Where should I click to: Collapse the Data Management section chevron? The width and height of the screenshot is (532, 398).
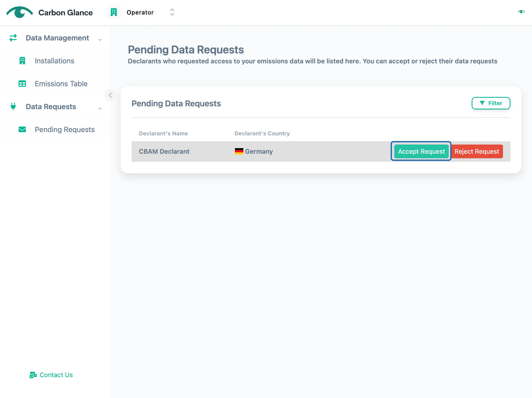click(x=100, y=39)
